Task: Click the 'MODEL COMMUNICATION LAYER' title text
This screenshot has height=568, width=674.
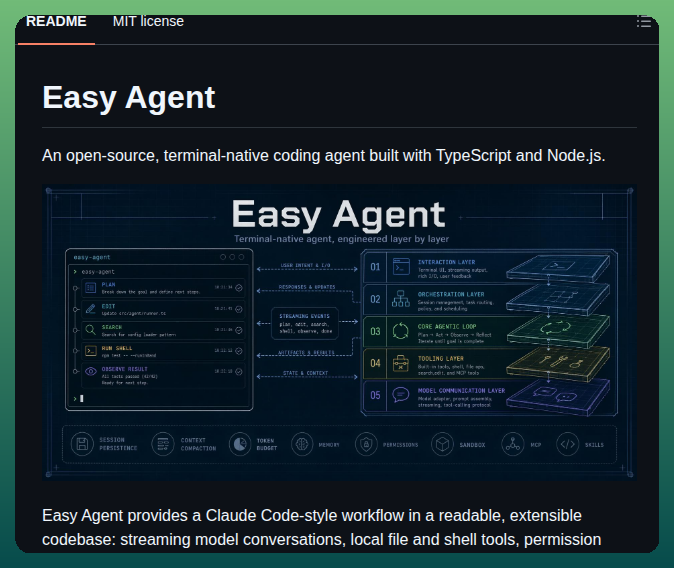Action: click(x=461, y=390)
